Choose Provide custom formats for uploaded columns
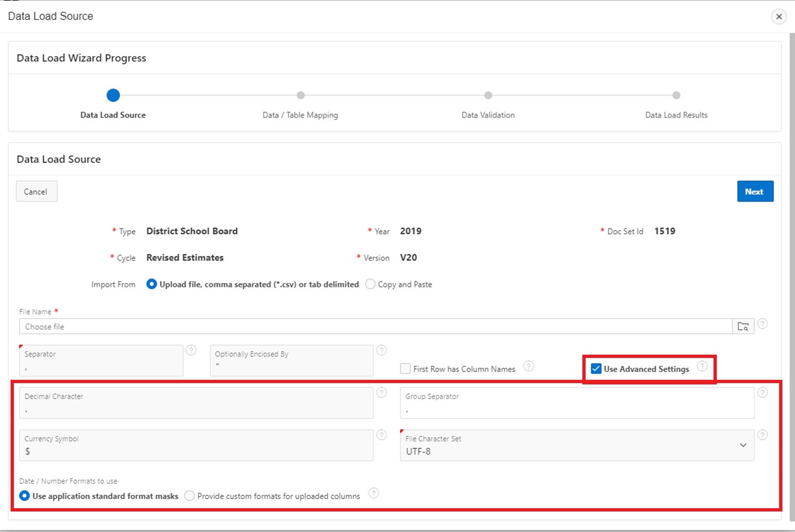Viewport: 795px width, 532px height. coord(189,496)
